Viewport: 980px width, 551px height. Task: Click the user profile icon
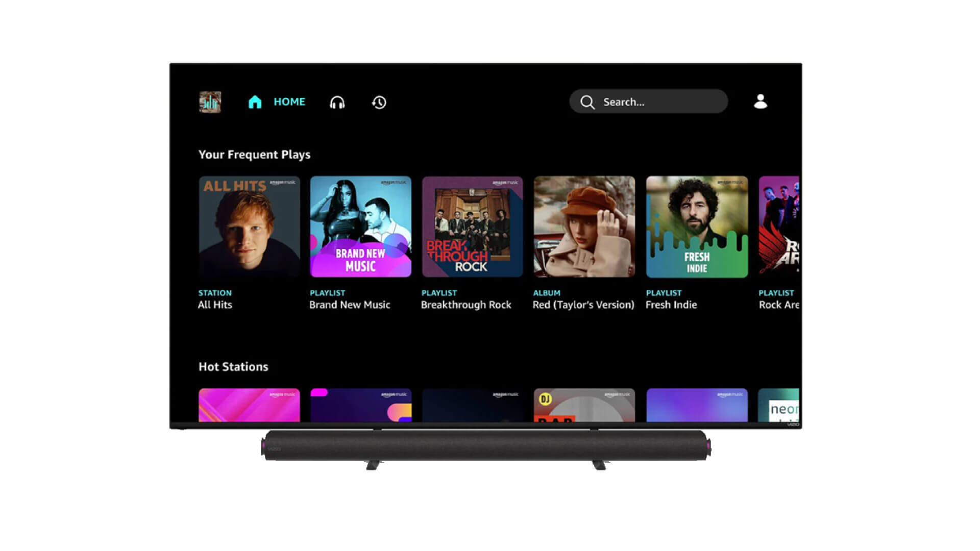pyautogui.click(x=760, y=102)
